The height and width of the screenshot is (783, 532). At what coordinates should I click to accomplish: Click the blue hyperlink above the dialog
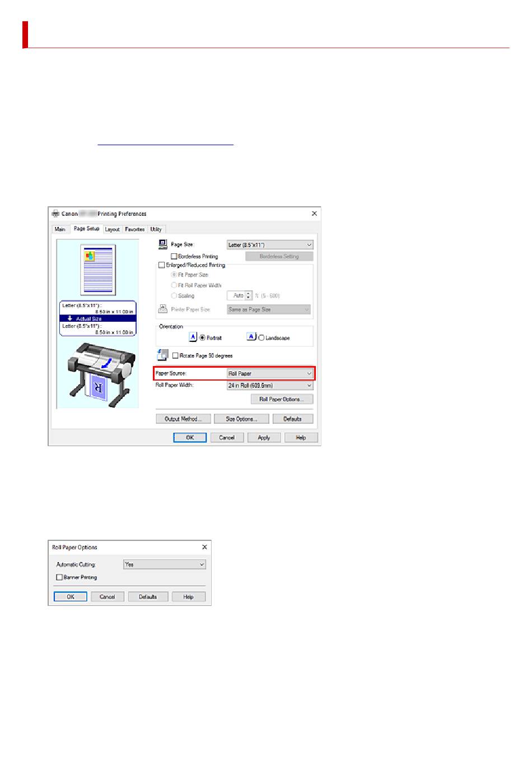coord(165,145)
